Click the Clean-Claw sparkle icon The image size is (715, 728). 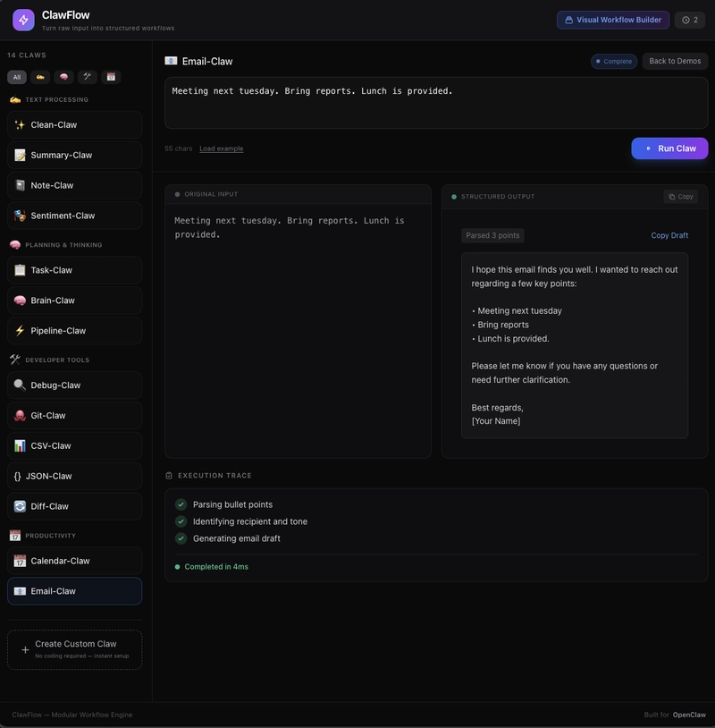tap(20, 125)
